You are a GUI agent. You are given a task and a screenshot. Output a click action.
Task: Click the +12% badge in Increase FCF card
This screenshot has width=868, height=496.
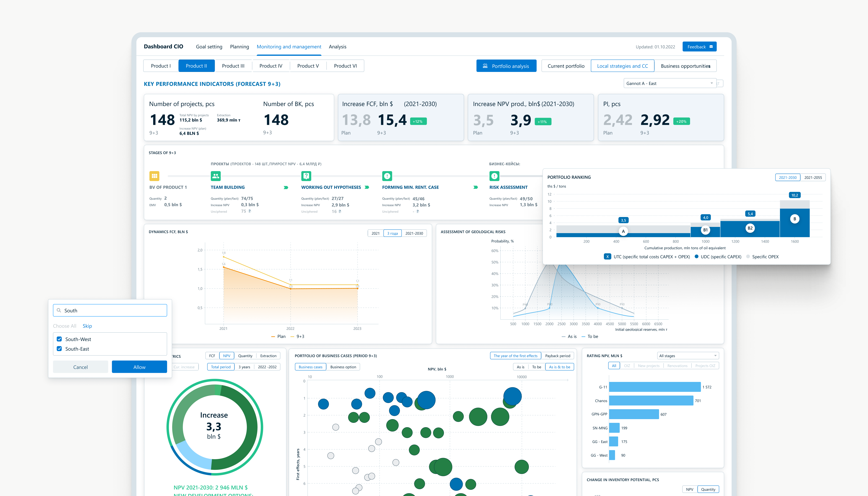coord(418,121)
